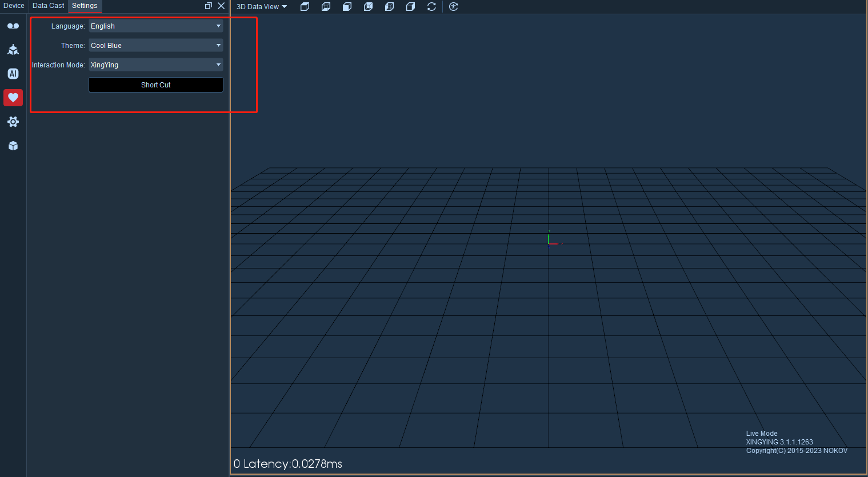Switch to the left-face wireframe cube view
Viewport: 868px width, 477px height.
(x=389, y=7)
